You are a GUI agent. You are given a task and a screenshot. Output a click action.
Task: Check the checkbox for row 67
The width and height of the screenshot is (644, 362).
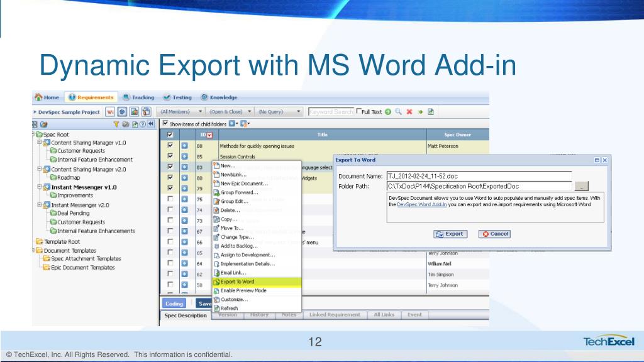coord(170,231)
